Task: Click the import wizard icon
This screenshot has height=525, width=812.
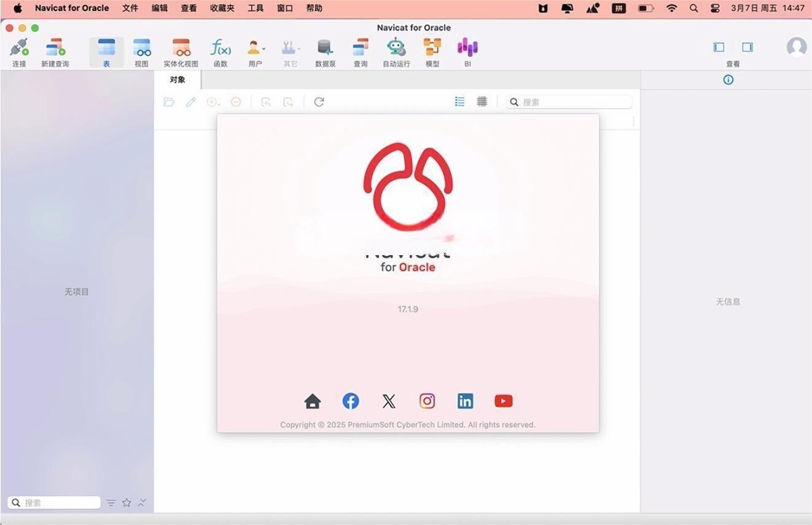Action: [266, 102]
